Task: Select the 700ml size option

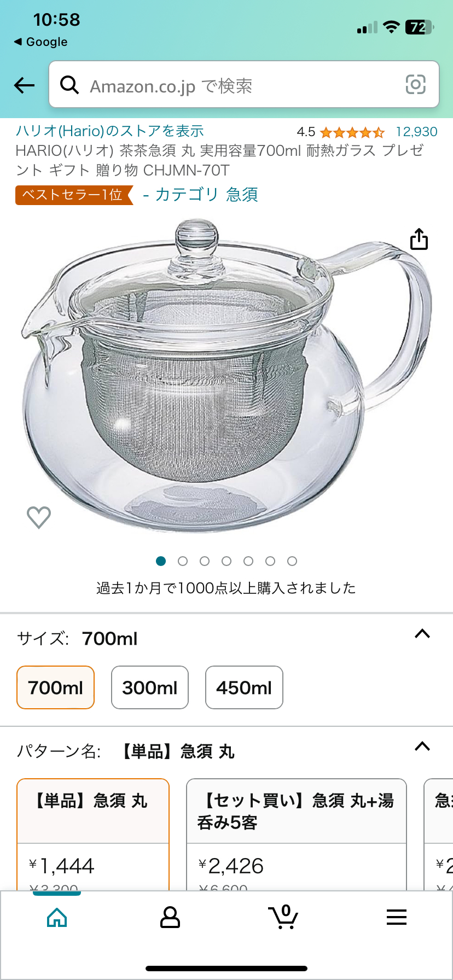Action: (x=56, y=687)
